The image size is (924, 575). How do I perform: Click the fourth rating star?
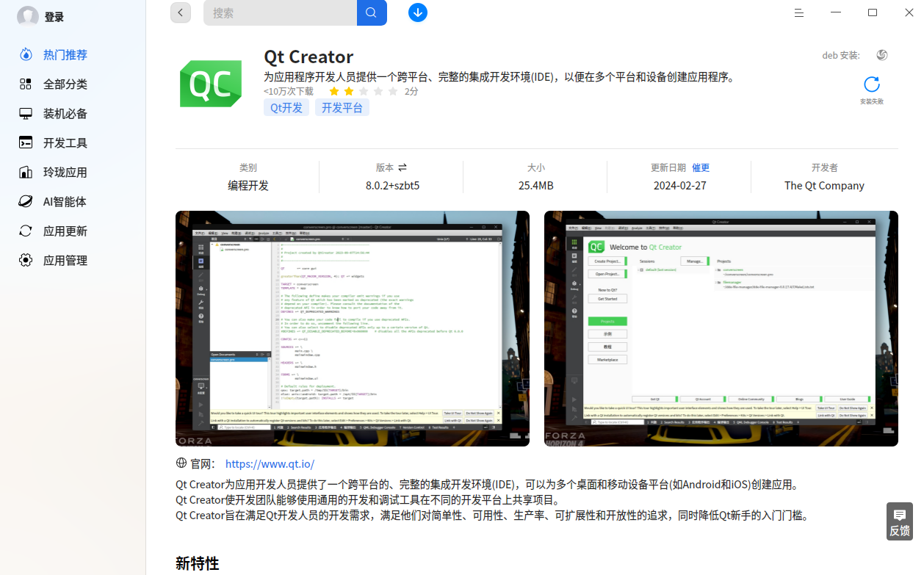point(378,92)
